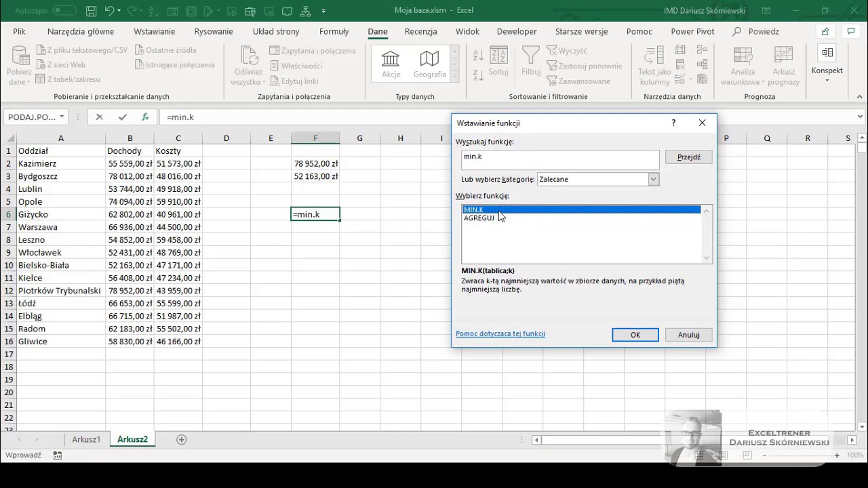Open Analiza warunkowa menu
This screenshot has height=488, width=868.
743,66
